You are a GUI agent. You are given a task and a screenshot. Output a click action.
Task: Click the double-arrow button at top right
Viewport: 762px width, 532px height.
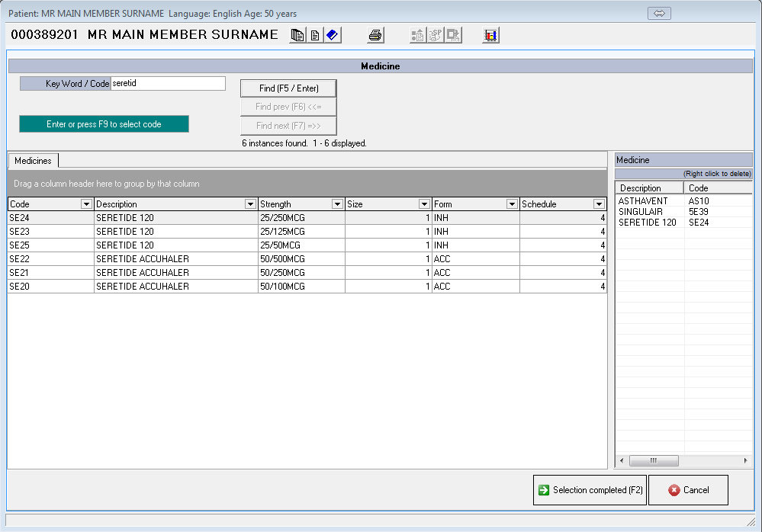(659, 13)
